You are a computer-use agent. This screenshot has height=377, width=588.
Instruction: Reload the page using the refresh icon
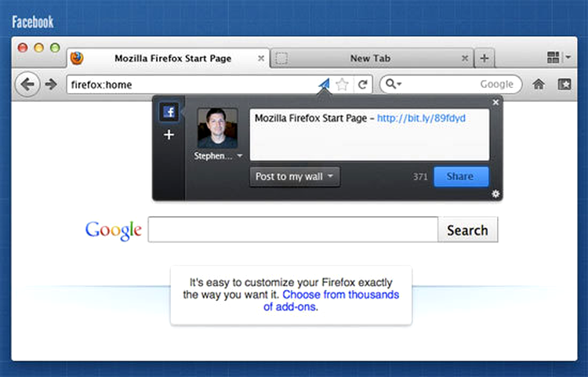click(363, 85)
